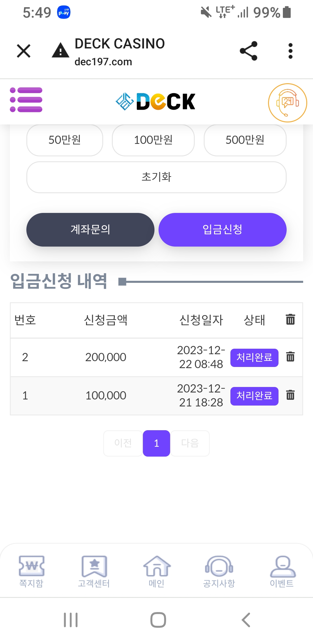The height and width of the screenshot is (644, 313).
Task: Choose the 100만원 amount option
Action: (x=153, y=140)
